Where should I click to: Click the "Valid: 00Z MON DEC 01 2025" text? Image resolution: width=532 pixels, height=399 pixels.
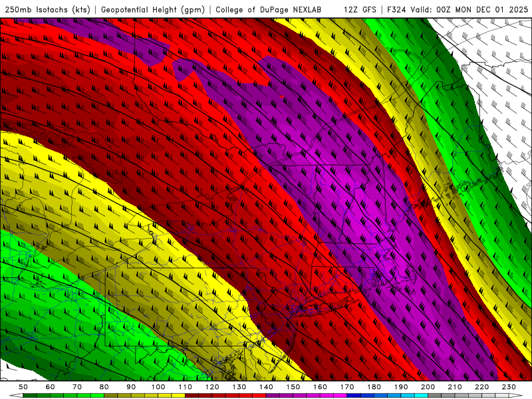point(469,9)
